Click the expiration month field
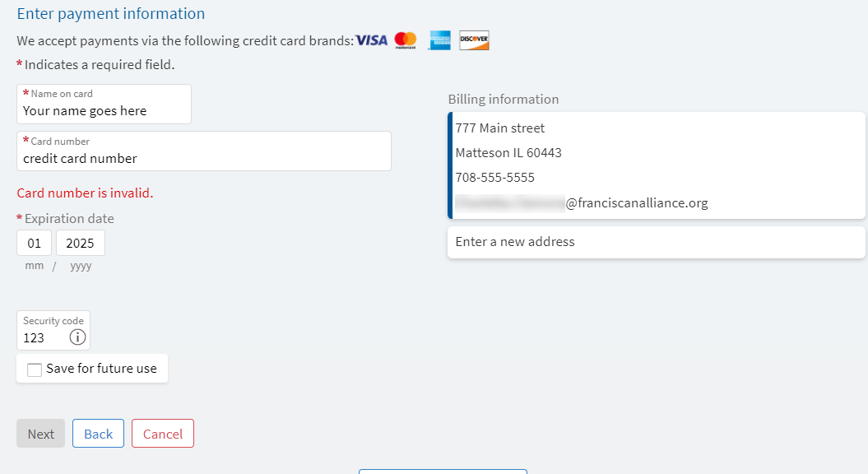 point(35,244)
